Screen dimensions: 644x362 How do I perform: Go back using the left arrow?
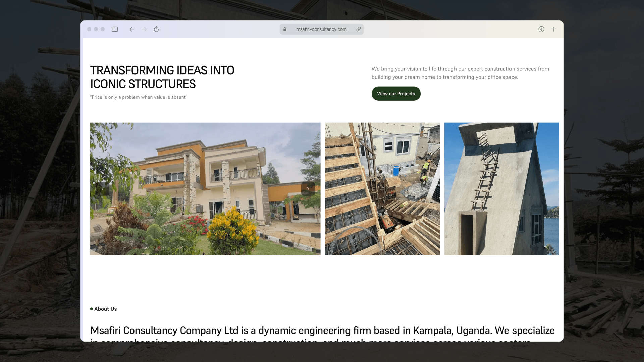[132, 29]
